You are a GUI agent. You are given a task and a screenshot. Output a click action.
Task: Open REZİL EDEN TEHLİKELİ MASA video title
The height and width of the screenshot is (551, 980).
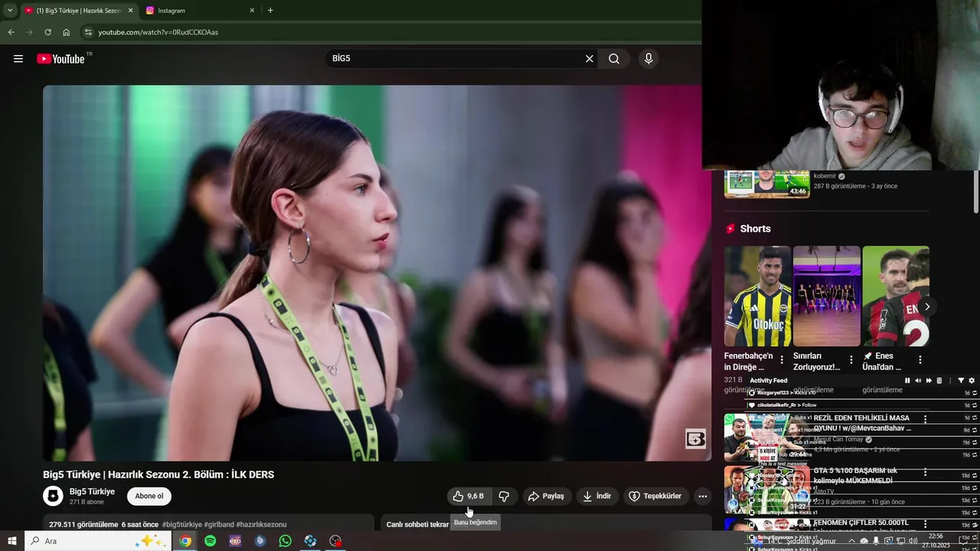pyautogui.click(x=862, y=423)
